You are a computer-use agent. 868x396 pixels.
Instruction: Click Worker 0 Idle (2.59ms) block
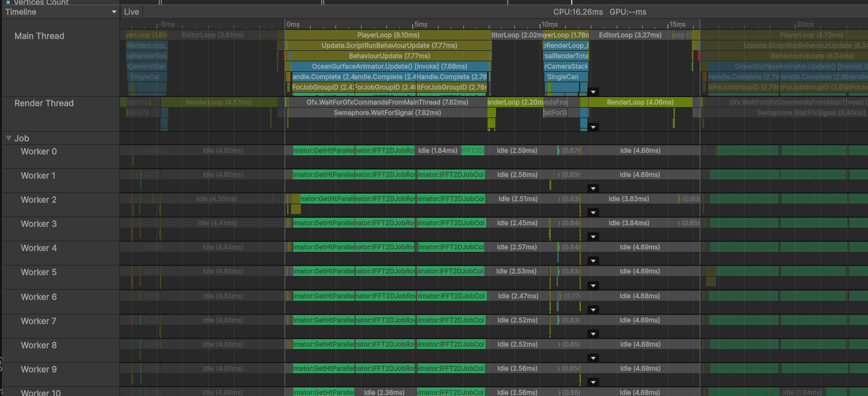point(517,151)
